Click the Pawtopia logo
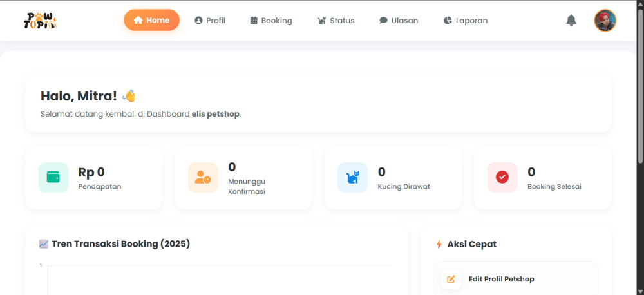The height and width of the screenshot is (295, 644). pyautogui.click(x=39, y=21)
